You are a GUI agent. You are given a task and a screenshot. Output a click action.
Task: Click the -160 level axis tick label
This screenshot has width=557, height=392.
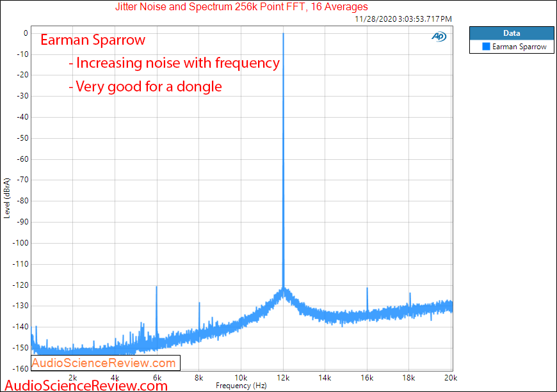click(20, 368)
